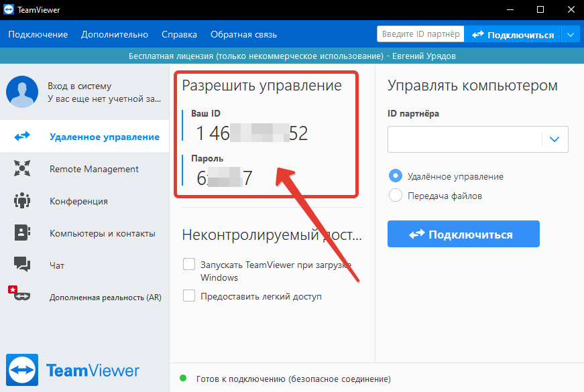Screen dimensions: 584x392
Task: Click the Управлять компьютером heading
Action: tap(472, 86)
